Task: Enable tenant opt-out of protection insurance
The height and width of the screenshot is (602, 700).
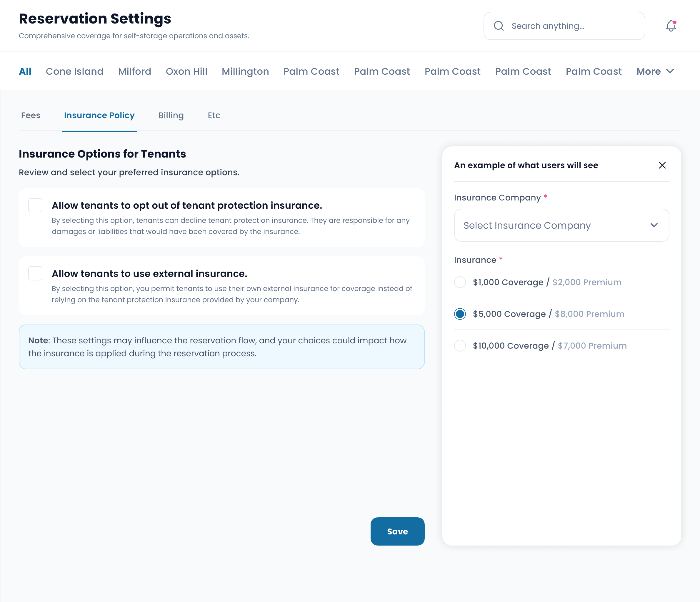Action: click(x=35, y=205)
